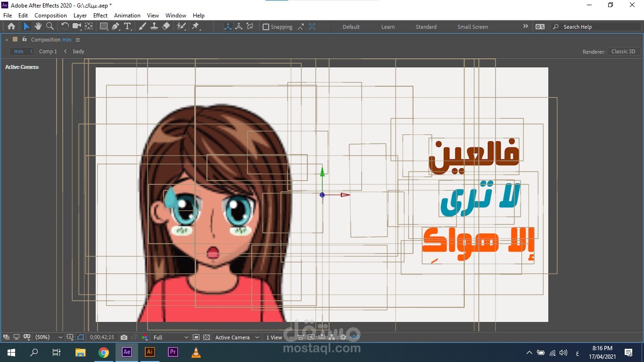Enable the Snapping checkbox
Viewport: 644px width, 362px height.
266,27
